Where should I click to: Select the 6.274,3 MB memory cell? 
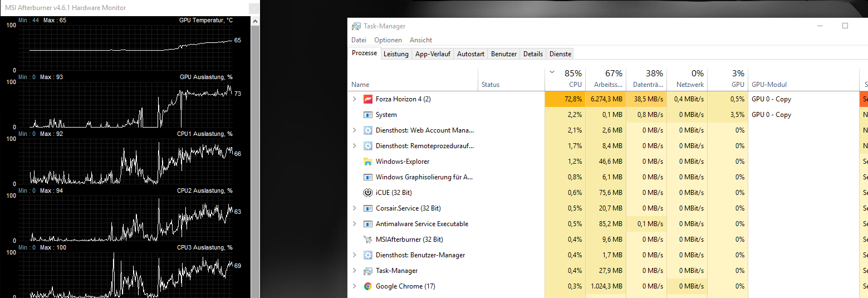[x=606, y=99]
